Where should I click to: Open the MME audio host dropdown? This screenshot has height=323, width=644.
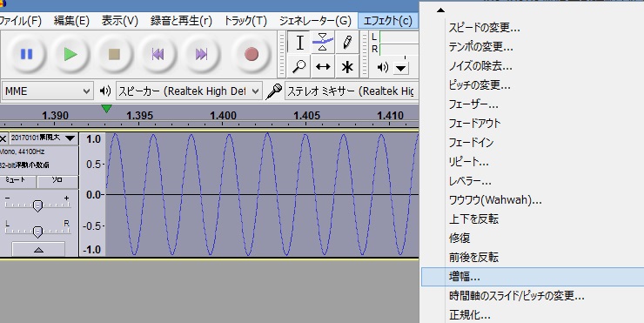tap(47, 91)
